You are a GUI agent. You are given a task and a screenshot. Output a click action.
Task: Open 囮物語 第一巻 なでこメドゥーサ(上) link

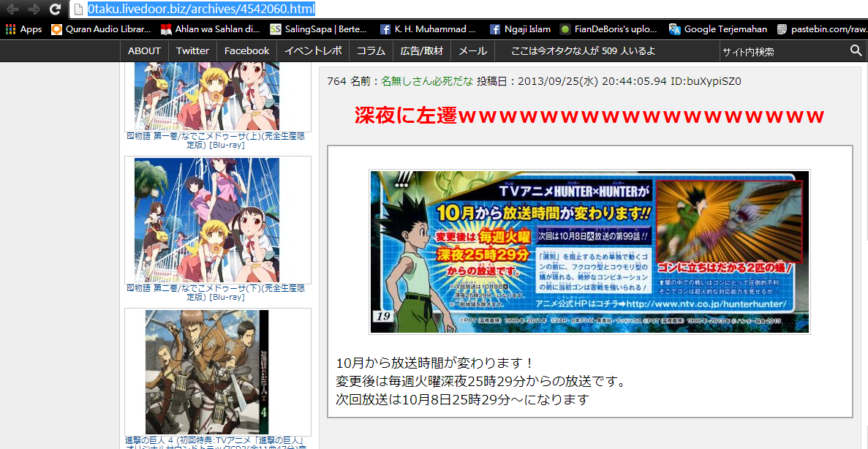tap(216, 140)
